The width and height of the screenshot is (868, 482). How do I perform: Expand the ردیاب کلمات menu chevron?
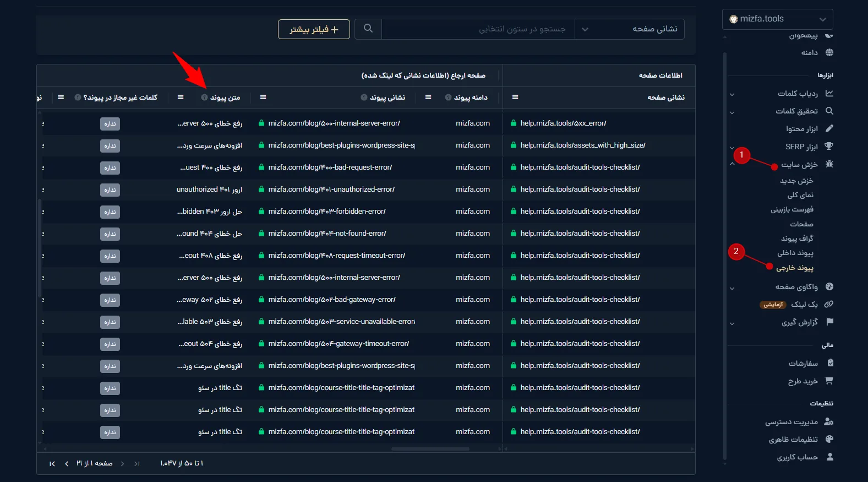coord(732,94)
